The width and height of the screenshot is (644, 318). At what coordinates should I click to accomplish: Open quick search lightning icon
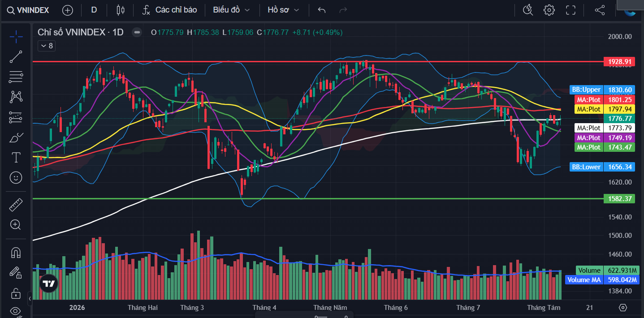tap(528, 10)
